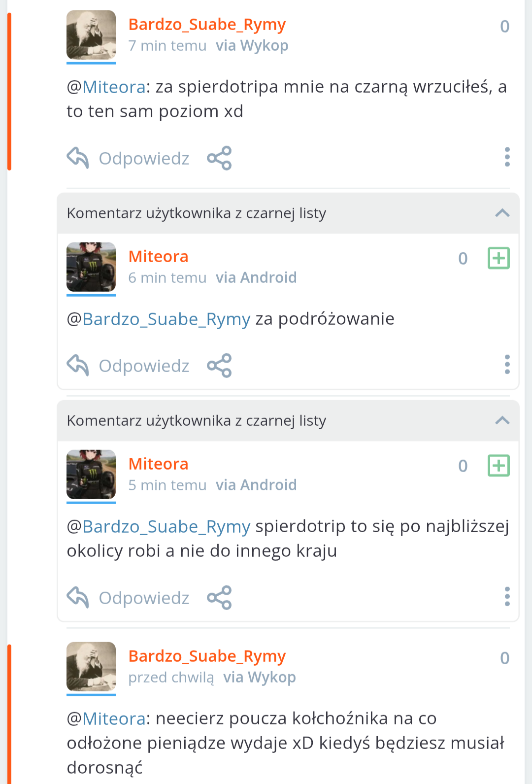Open Bardzo_Suabe_Rymy avatar on 'przed chwilą' comment
The height and width of the screenshot is (784, 532).
91,667
